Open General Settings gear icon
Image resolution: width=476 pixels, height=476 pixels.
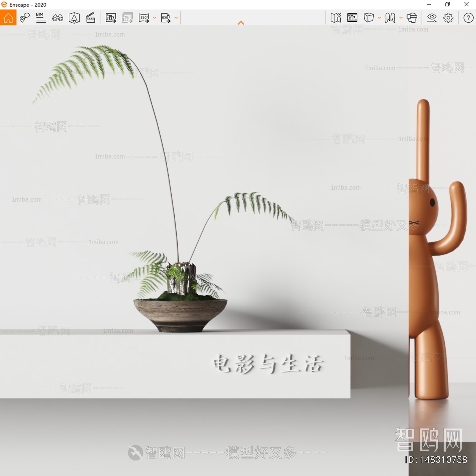pos(448,18)
